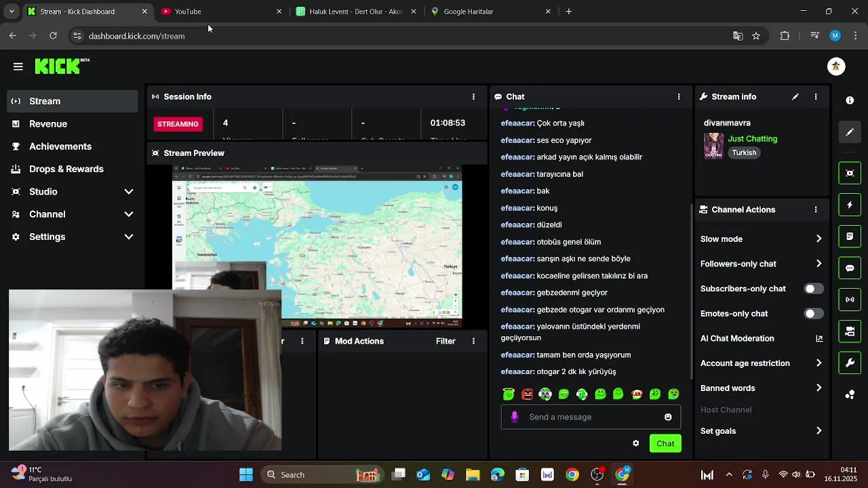Open the browser extensions puzzle icon
Viewport: 868px width, 488px height.
tap(785, 36)
